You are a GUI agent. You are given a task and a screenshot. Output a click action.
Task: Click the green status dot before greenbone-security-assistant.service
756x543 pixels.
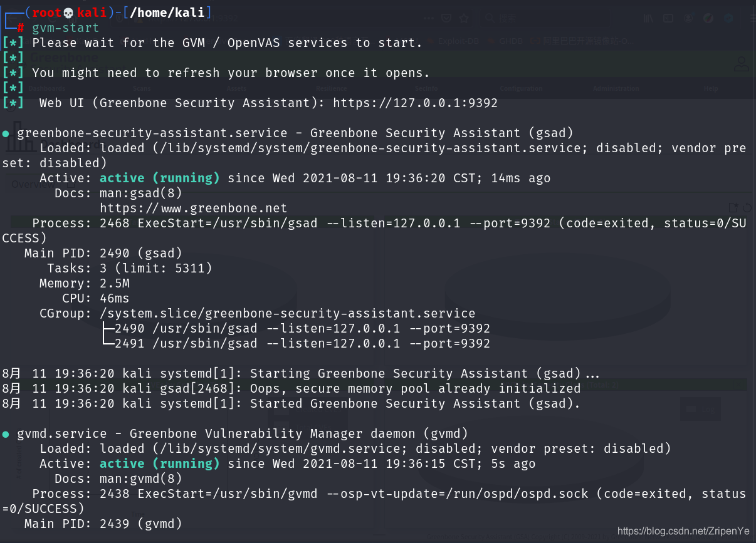click(6, 133)
